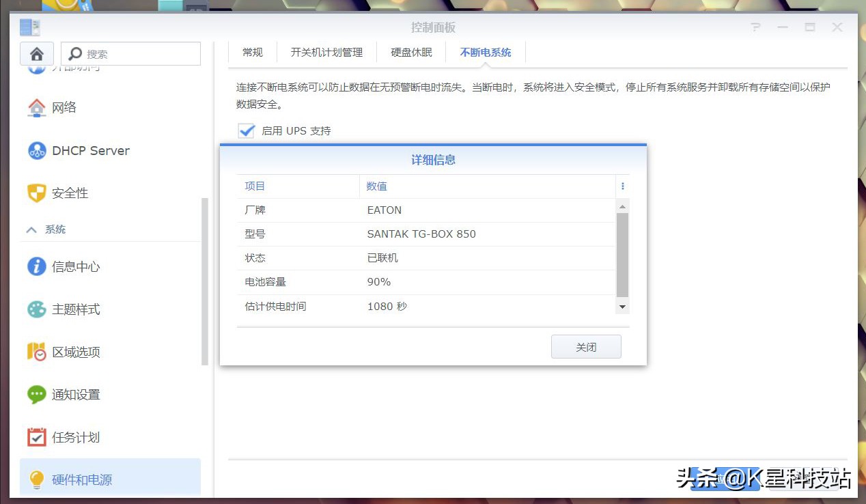Click the scroll-down arrow in the details list

pos(622,307)
